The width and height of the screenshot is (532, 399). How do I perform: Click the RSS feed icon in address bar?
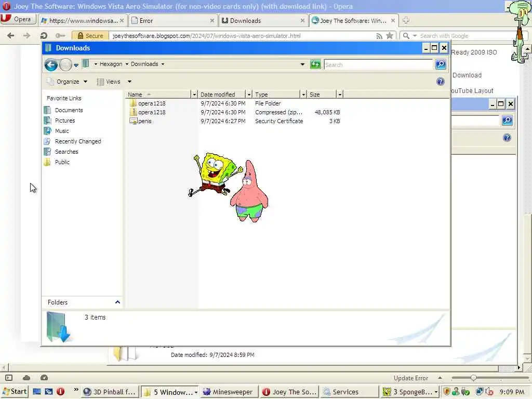379,36
